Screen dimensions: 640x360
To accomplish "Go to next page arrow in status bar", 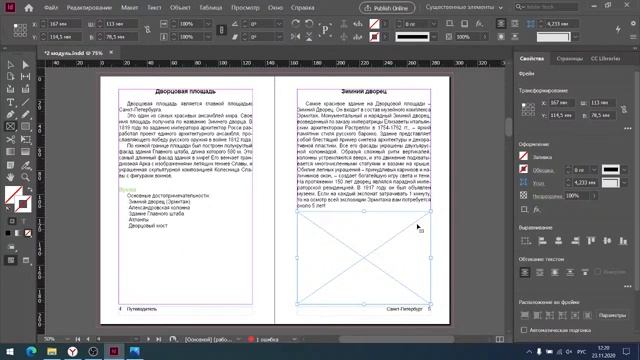I will (148, 339).
